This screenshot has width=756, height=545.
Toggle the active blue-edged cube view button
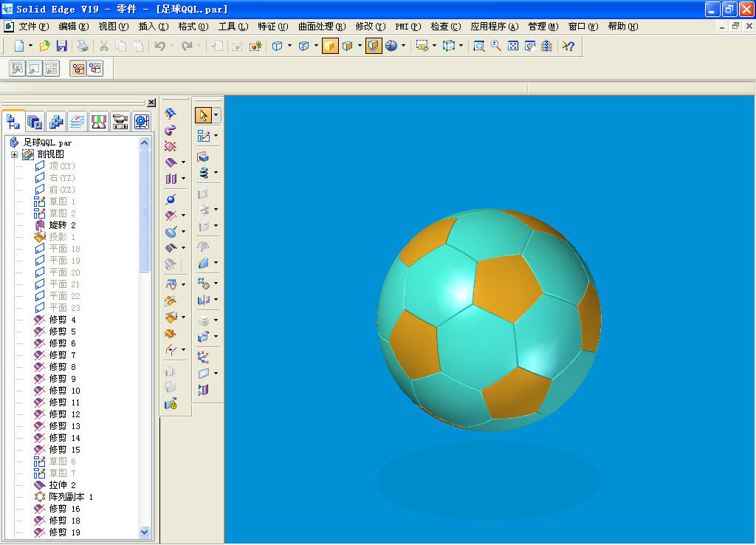click(373, 46)
